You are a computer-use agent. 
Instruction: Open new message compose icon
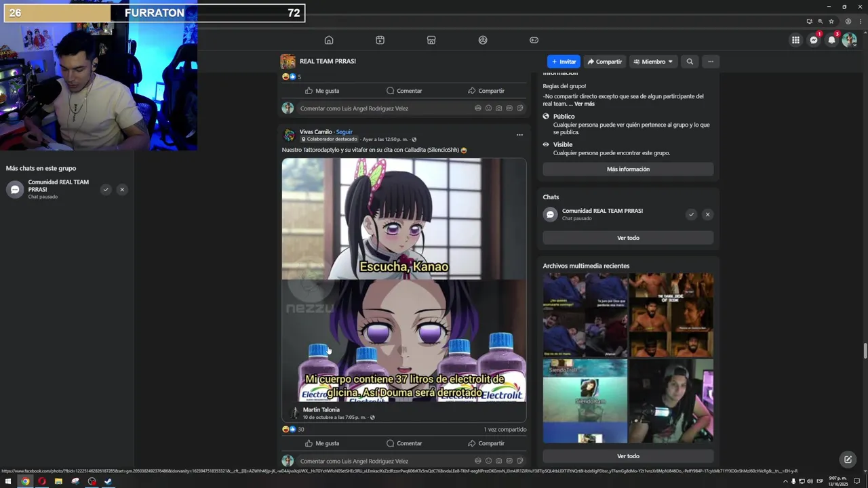(x=848, y=460)
